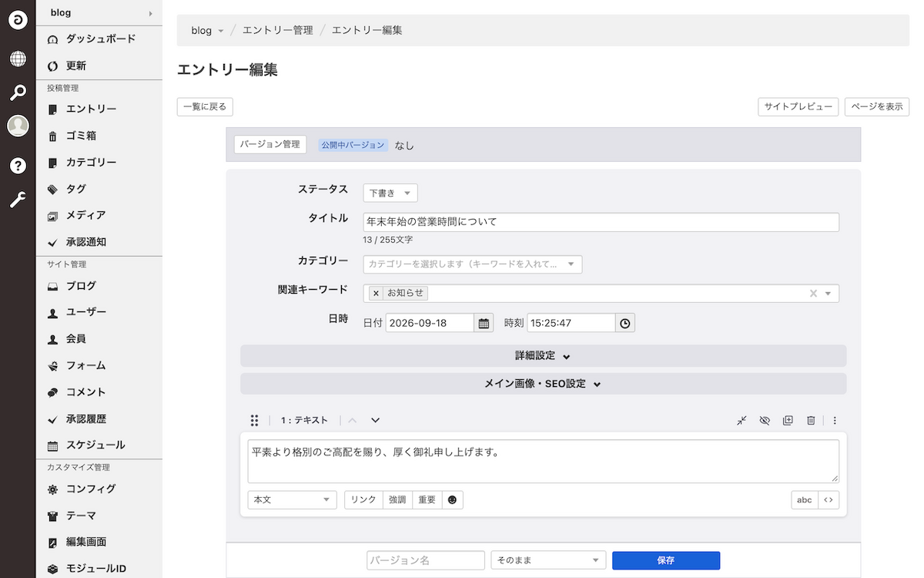Open the wrench tools icon

[18, 200]
